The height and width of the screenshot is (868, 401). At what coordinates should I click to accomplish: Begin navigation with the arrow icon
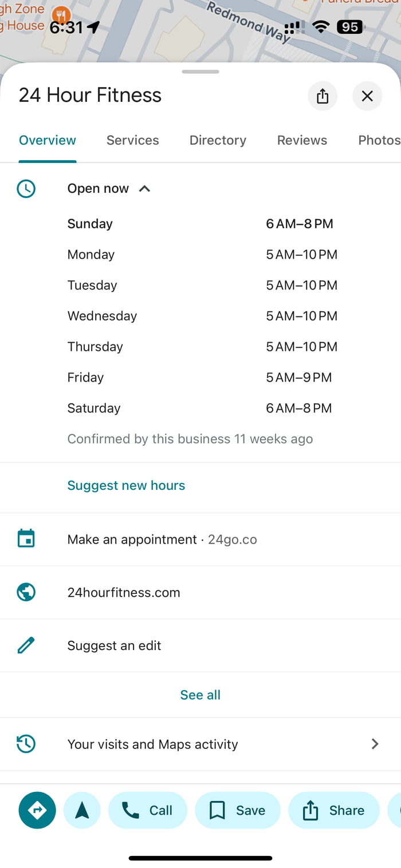(82, 810)
